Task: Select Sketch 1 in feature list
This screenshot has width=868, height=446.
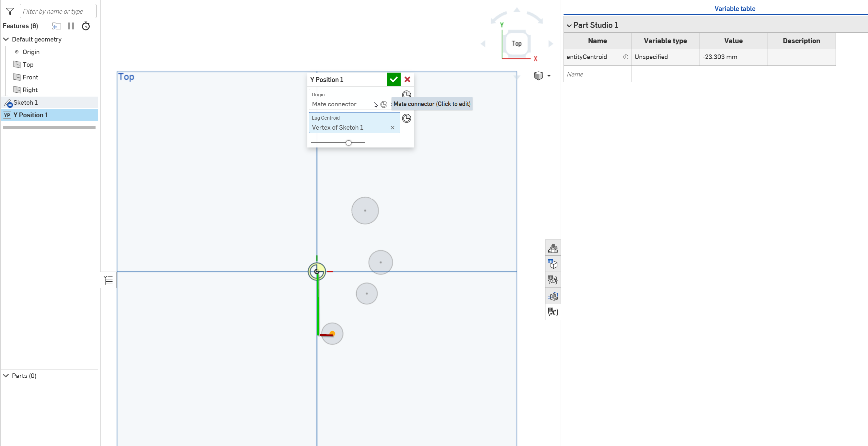Action: [26, 102]
